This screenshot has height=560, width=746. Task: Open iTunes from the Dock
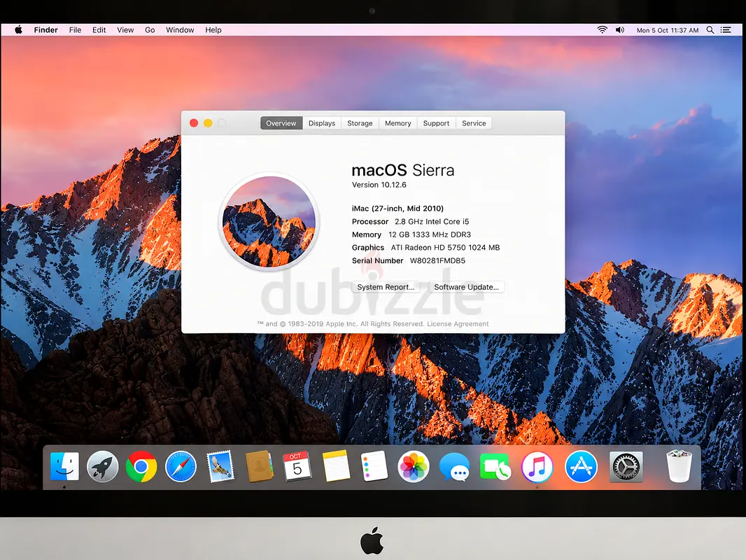pyautogui.click(x=537, y=466)
